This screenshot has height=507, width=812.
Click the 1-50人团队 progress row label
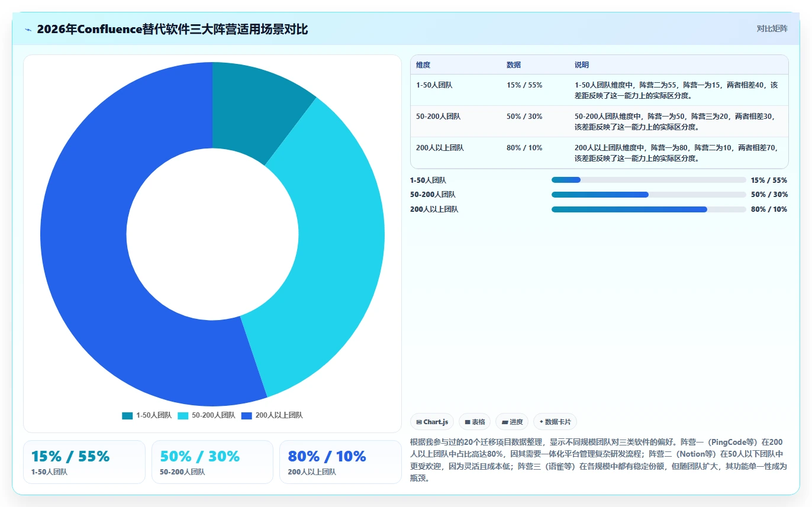pos(428,180)
